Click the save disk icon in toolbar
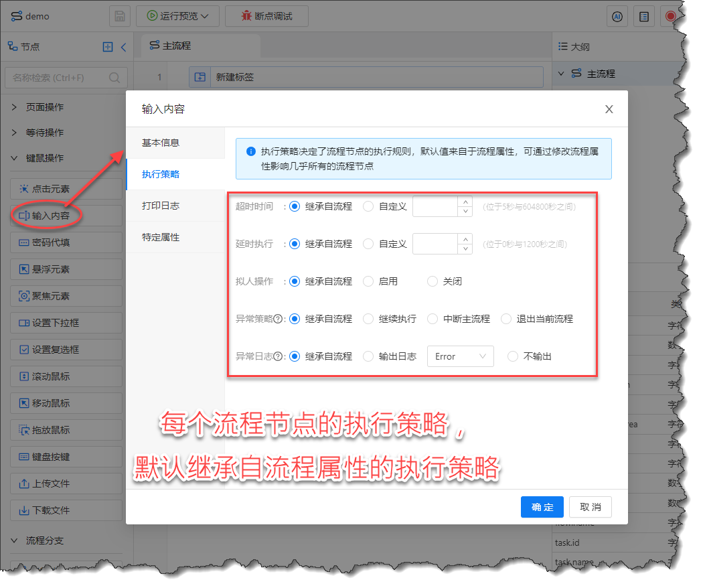This screenshot has height=588, width=703. (x=119, y=16)
